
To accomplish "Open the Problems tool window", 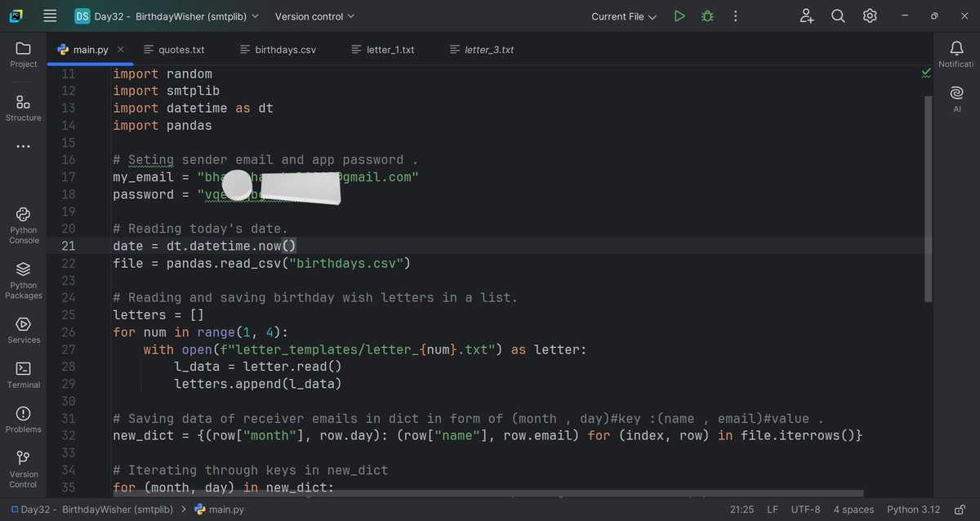I will pos(23,419).
